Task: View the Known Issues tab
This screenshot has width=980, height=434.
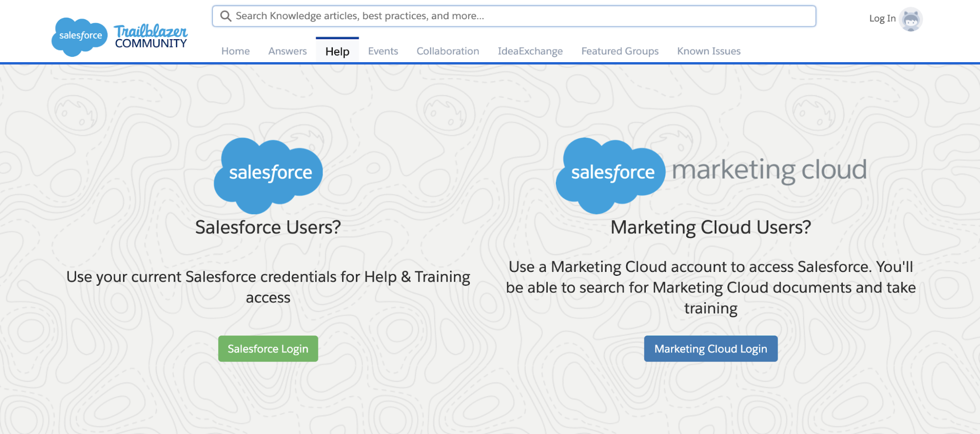Action: [x=708, y=51]
